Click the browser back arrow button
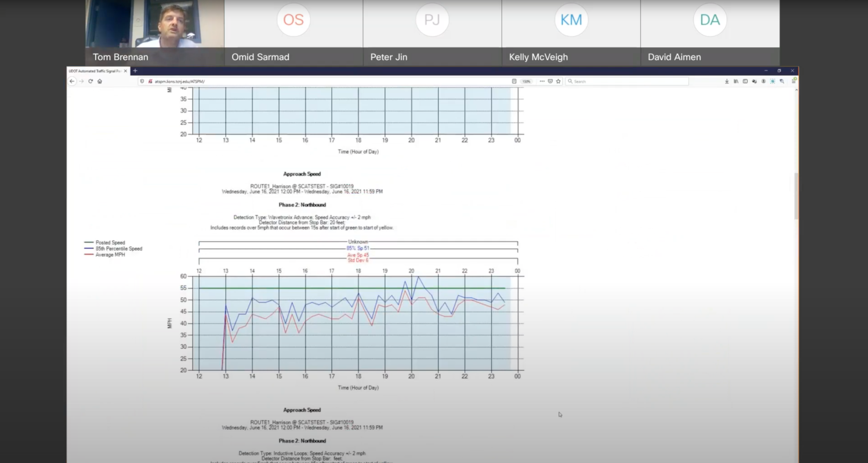The width and height of the screenshot is (868, 463). coord(72,81)
